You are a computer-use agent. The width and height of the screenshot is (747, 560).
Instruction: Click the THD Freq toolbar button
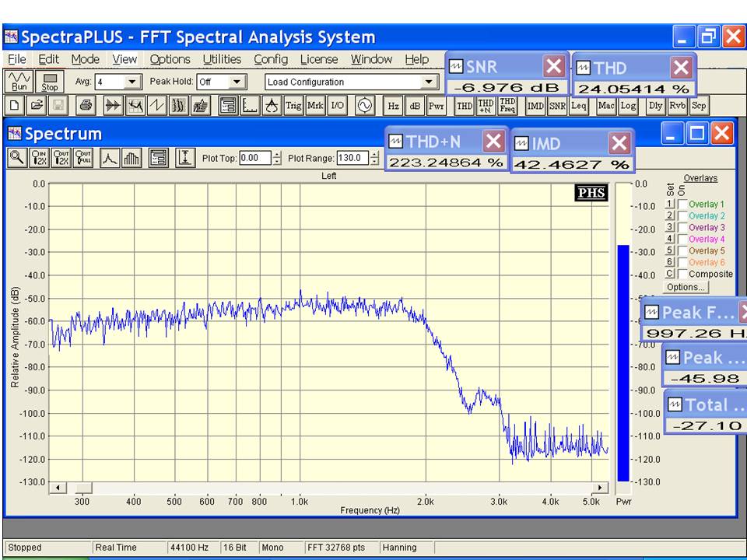[508, 105]
